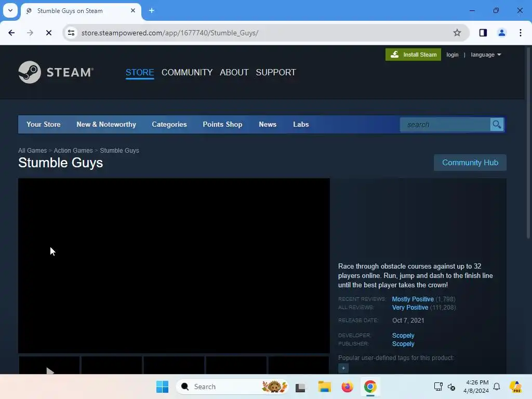
Task: Click the Oct 7, 2021 release date text
Action: coord(408,320)
